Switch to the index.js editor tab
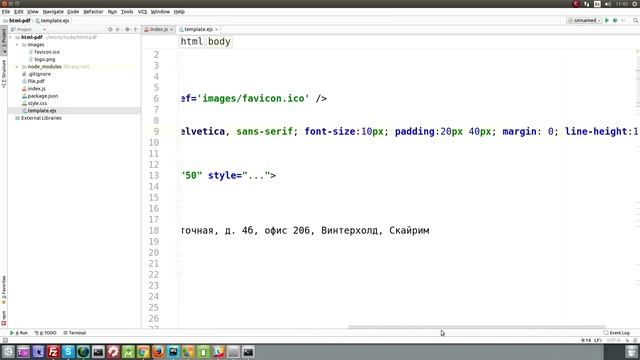 click(159, 29)
